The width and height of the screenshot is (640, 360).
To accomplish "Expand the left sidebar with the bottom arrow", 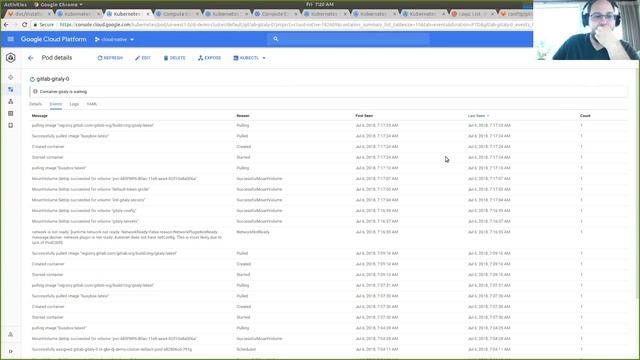I will click(x=11, y=351).
